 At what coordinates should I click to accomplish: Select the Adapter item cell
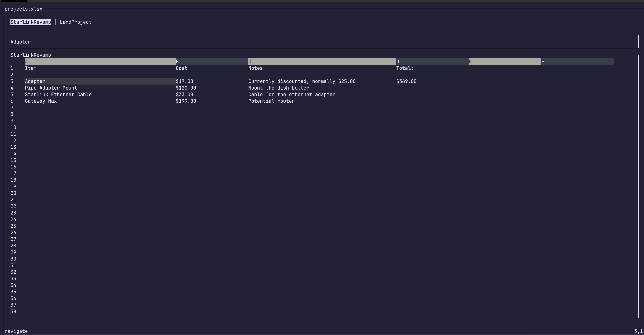pos(100,81)
